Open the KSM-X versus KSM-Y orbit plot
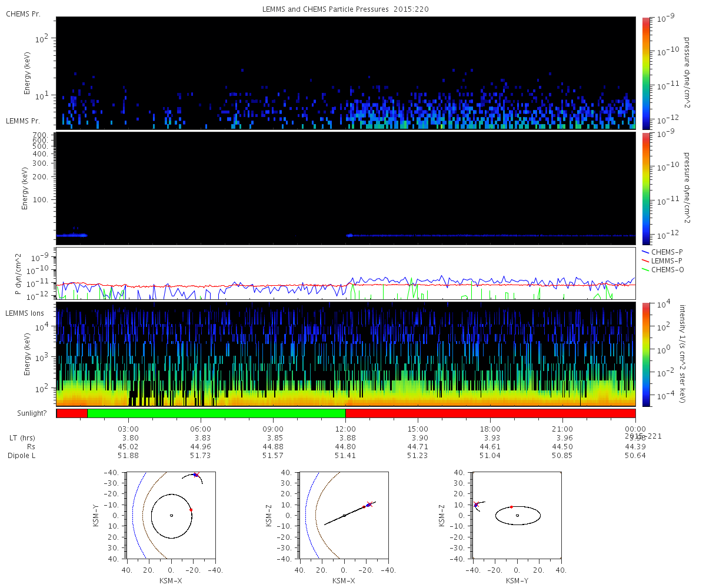Viewport: 706px width, 588px height. (x=171, y=516)
